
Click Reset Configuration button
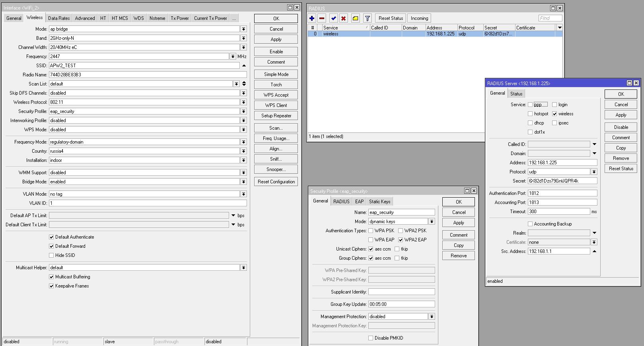tap(276, 182)
